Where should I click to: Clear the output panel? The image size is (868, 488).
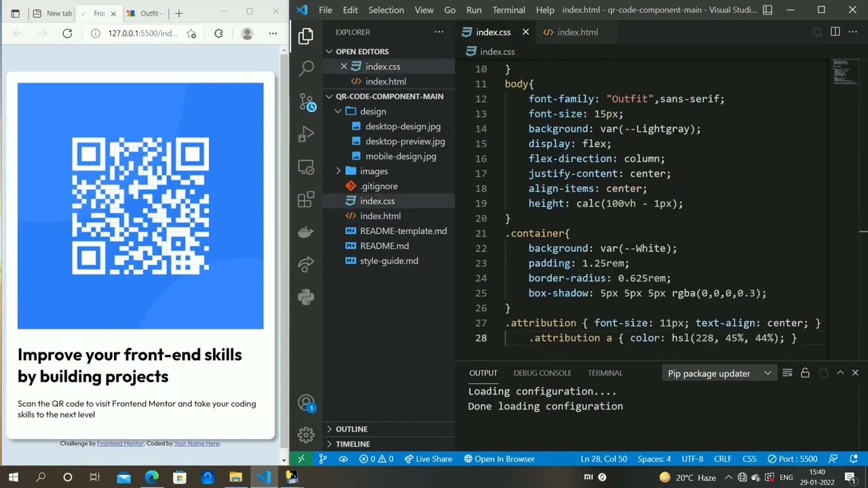[x=787, y=373]
